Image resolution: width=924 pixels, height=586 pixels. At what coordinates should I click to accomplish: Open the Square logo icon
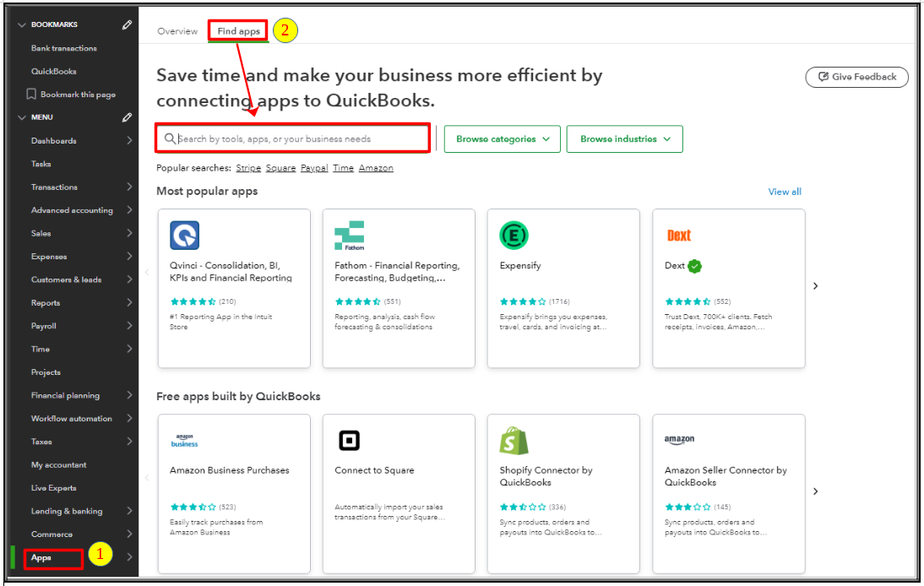pos(349,441)
